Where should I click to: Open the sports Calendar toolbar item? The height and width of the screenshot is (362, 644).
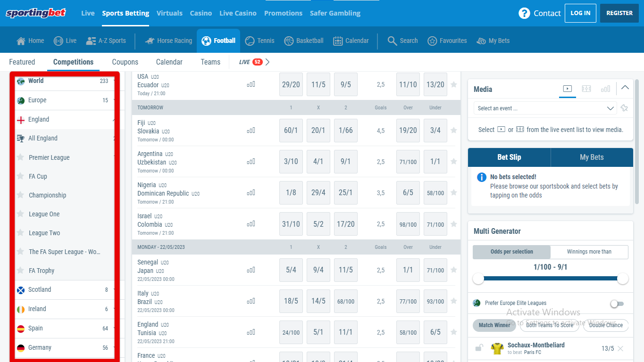[351, 41]
